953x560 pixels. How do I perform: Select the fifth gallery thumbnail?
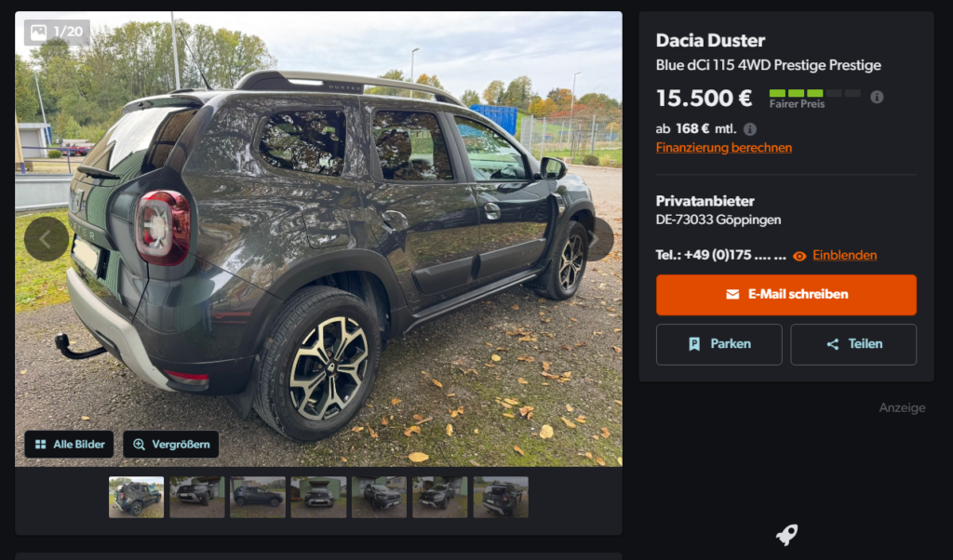point(380,497)
